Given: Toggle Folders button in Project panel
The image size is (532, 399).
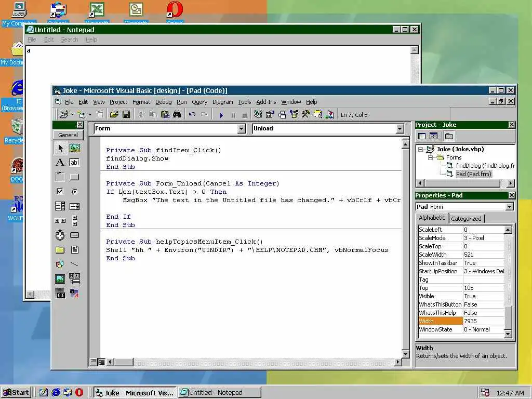Looking at the screenshot, I should click(x=449, y=136).
